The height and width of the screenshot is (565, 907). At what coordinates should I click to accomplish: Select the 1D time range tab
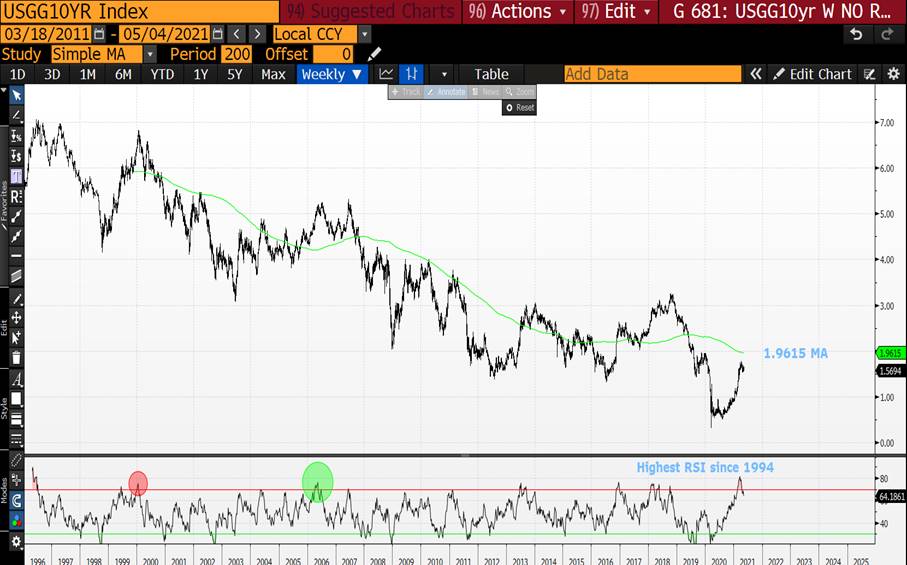17,74
